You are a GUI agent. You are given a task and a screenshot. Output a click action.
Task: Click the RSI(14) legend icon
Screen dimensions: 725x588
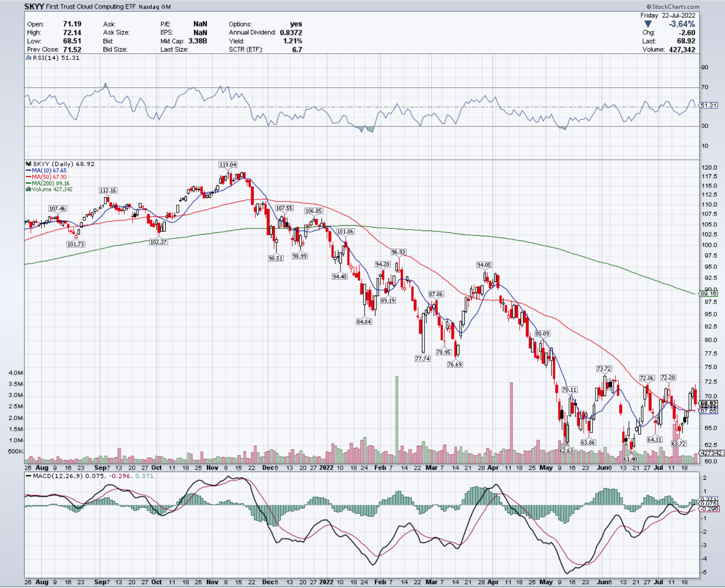tap(29, 58)
